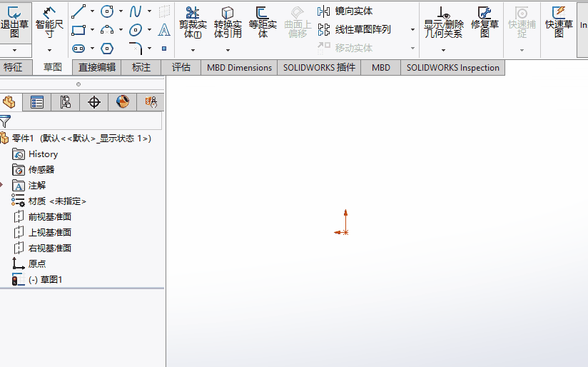
Task: Select the 3 Point Arc sketch tool
Action: tap(107, 30)
